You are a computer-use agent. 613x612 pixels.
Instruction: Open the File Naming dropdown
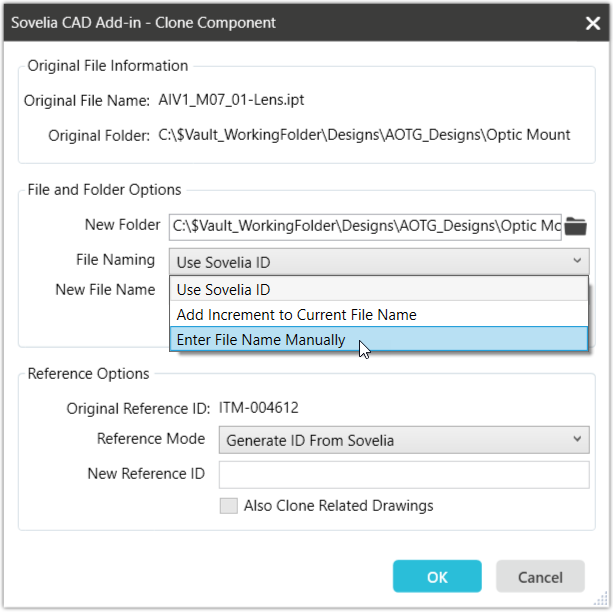tap(379, 262)
